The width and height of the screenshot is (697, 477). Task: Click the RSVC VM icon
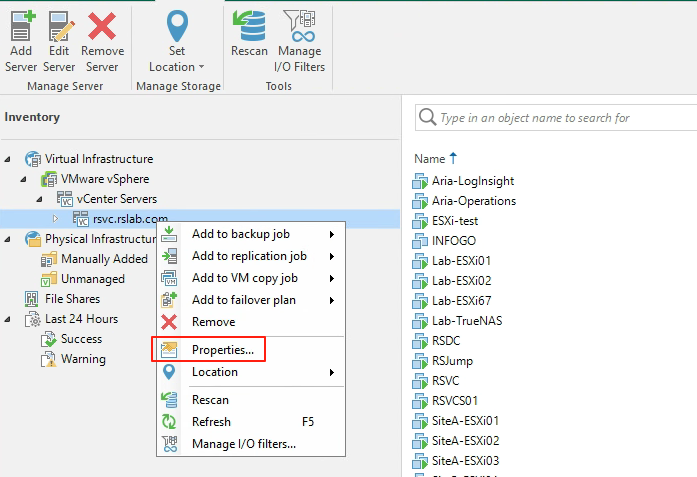coord(420,381)
